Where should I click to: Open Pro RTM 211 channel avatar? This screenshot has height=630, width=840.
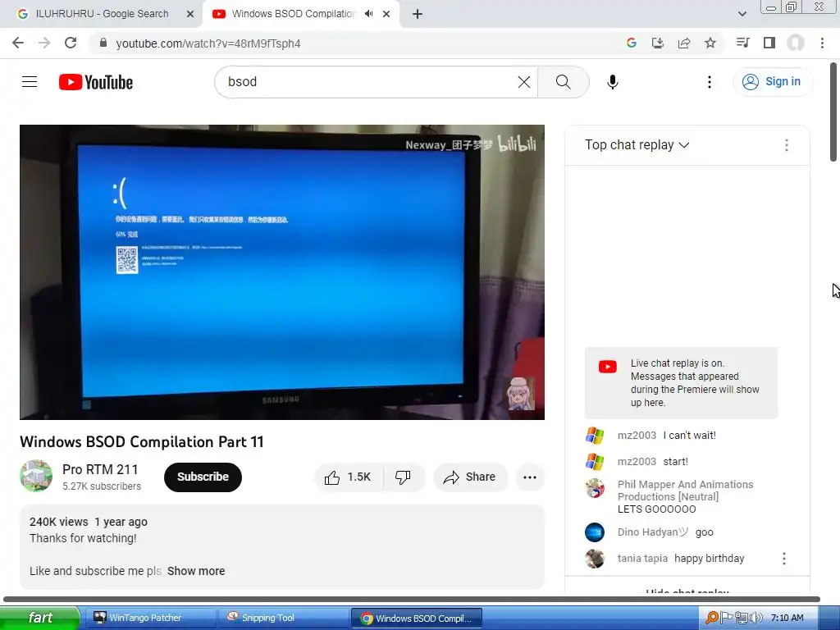click(x=36, y=476)
